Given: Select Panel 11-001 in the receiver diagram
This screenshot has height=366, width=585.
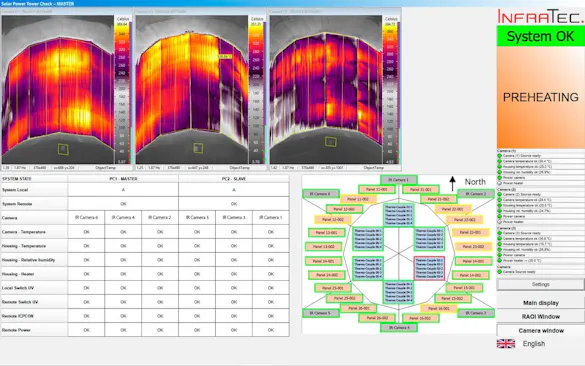Looking at the screenshot, I should (376, 190).
